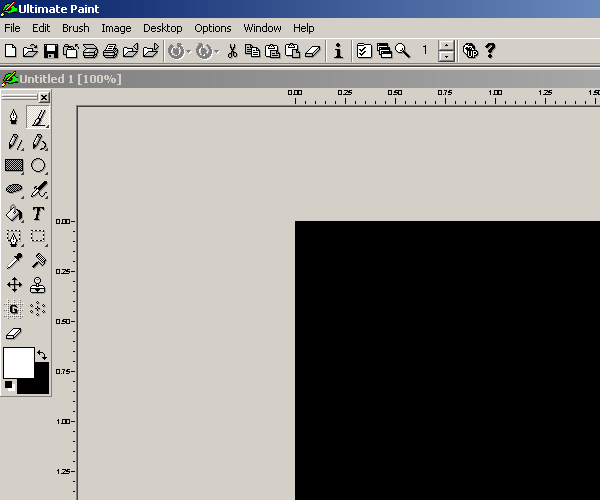
Task: Select the filled ellipse tool
Action: click(14, 189)
